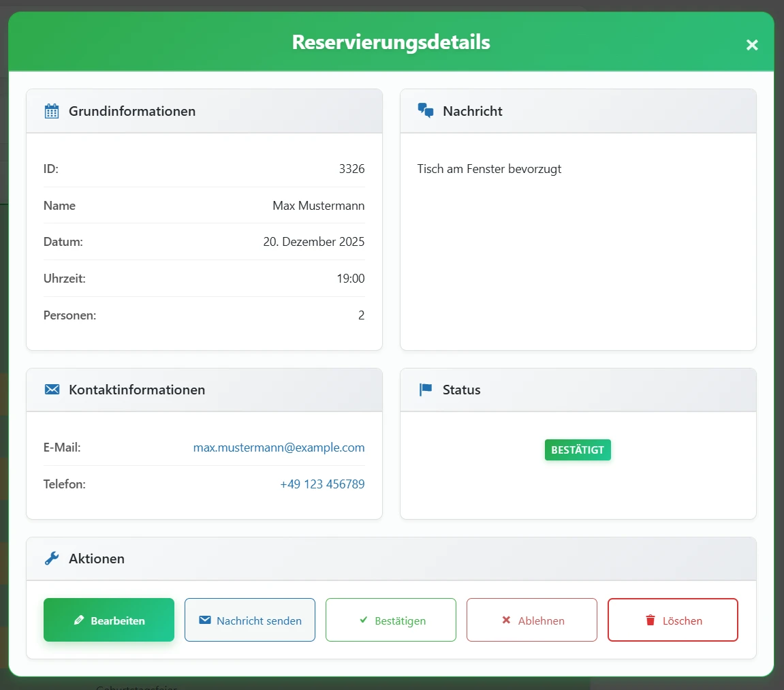
Task: Click the reservation ID value 3326
Action: (351, 169)
